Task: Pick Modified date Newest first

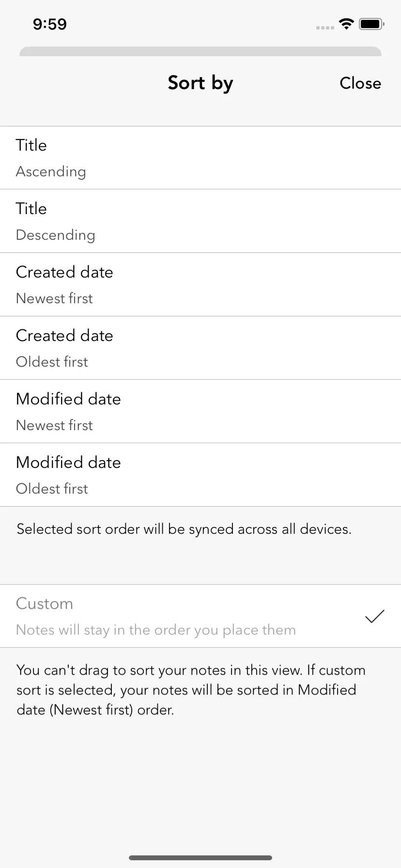Action: coord(200,412)
